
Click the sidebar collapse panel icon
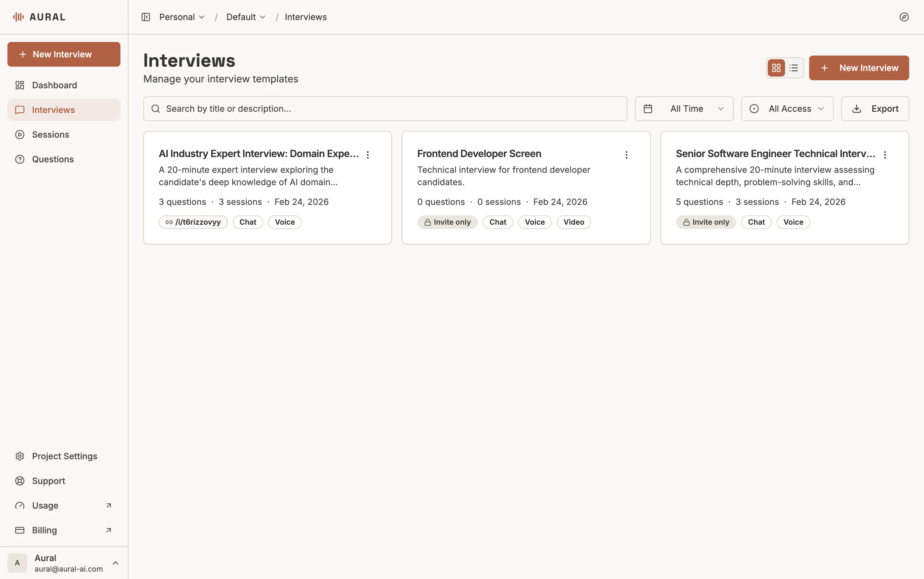145,17
